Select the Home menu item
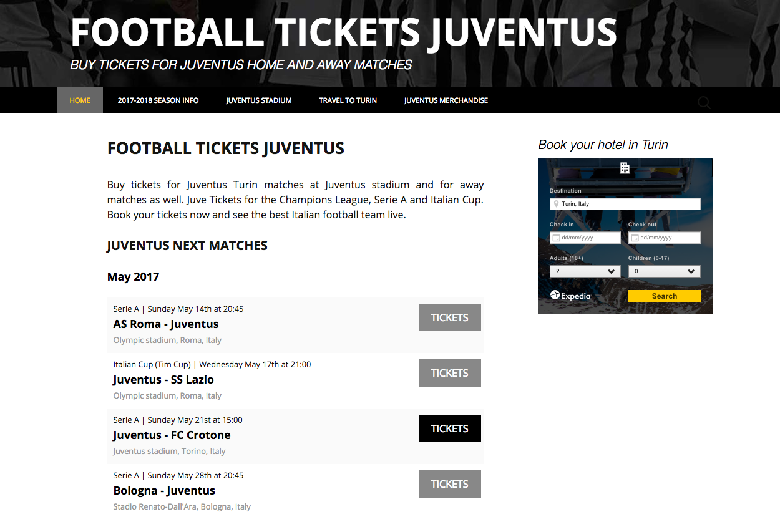Screen dimensions: 780x532 click(80, 100)
